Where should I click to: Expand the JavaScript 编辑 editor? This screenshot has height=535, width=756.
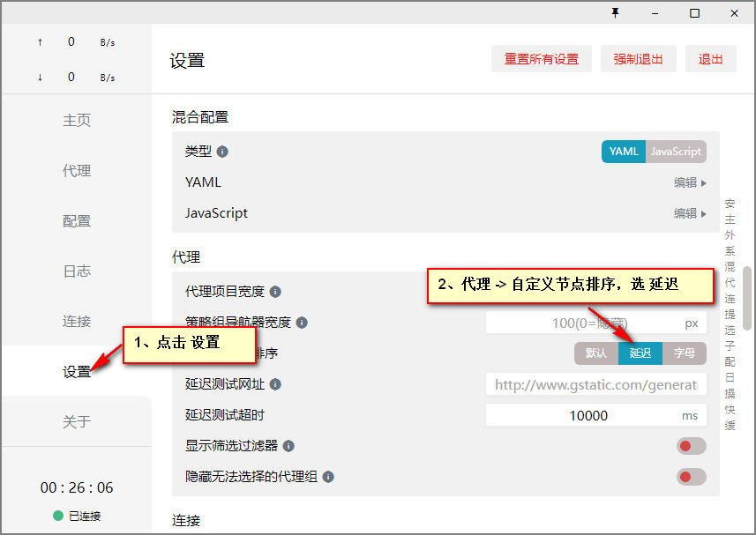[x=690, y=213]
